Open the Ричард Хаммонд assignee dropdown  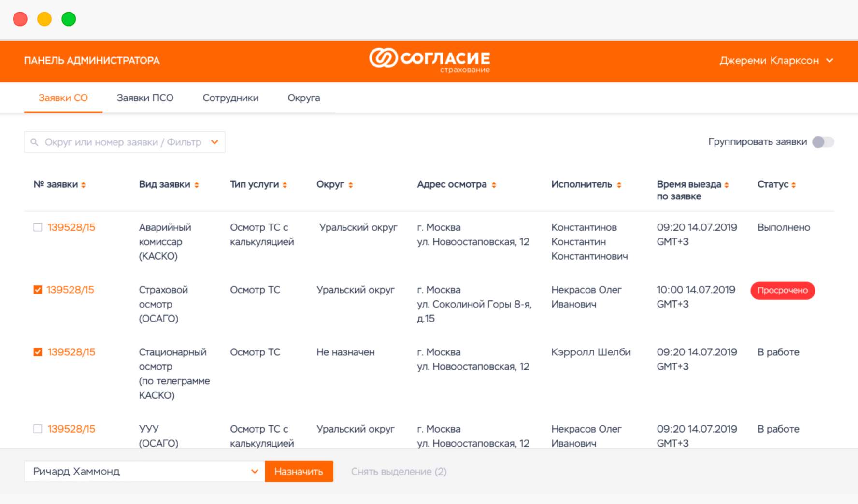pos(144,471)
